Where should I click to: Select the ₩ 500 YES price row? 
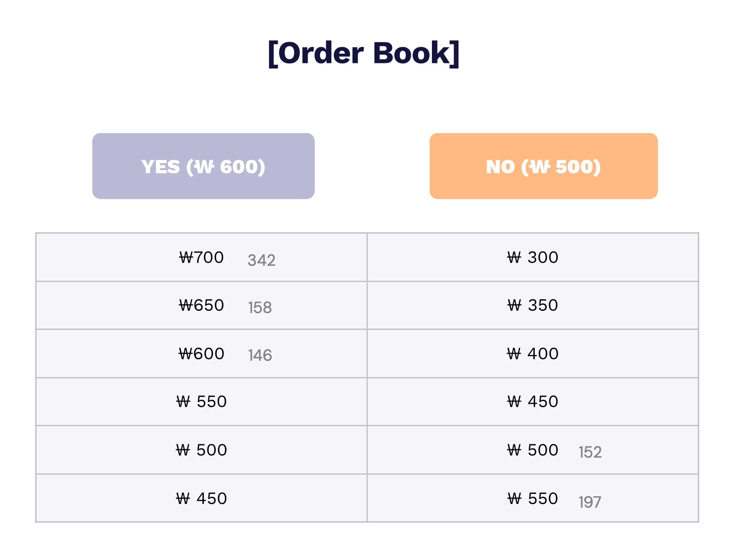[x=202, y=450]
